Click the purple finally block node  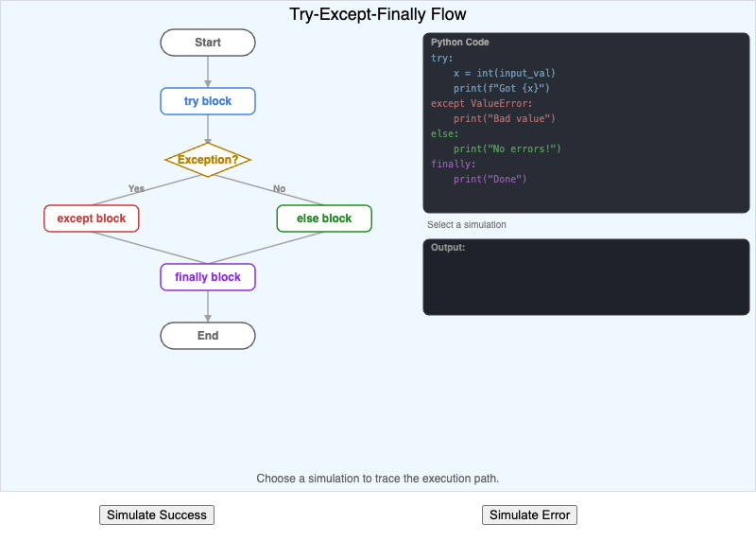pyautogui.click(x=208, y=277)
